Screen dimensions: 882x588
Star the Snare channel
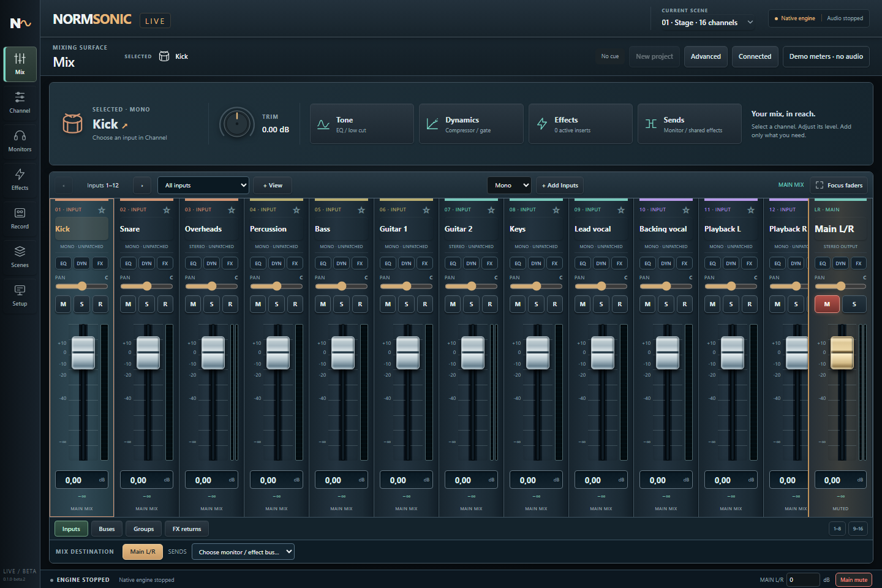pyautogui.click(x=167, y=210)
